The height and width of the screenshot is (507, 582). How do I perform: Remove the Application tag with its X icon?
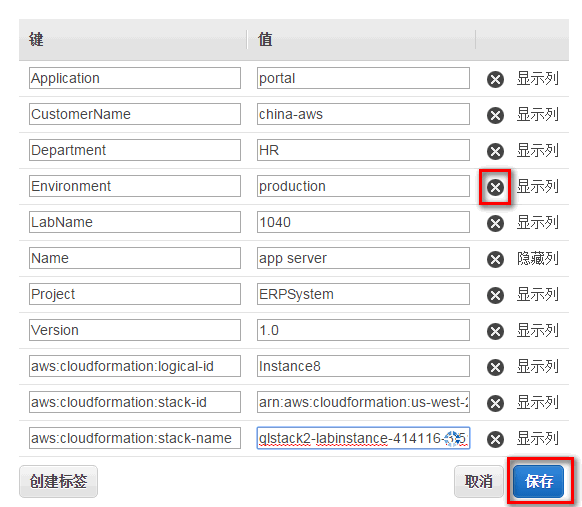pyautogui.click(x=495, y=79)
